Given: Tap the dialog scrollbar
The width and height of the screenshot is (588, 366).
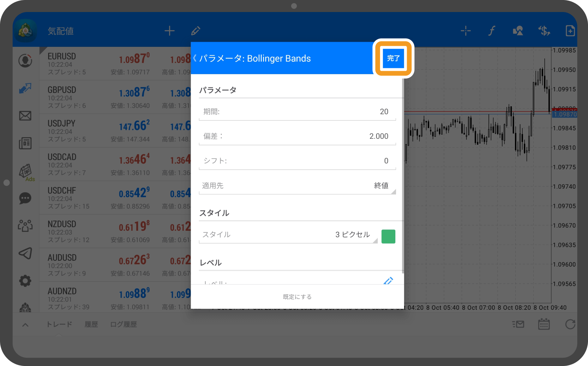Looking at the screenshot, I should tap(403, 176).
